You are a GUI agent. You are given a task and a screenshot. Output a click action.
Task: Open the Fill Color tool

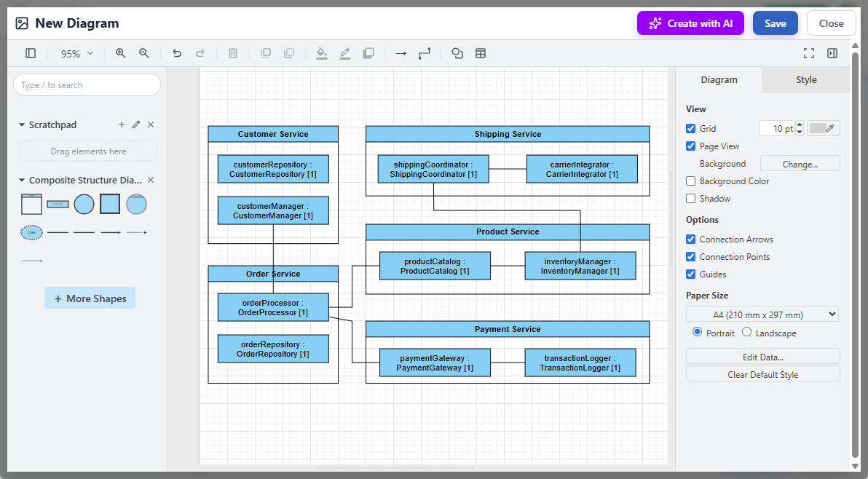click(x=322, y=53)
